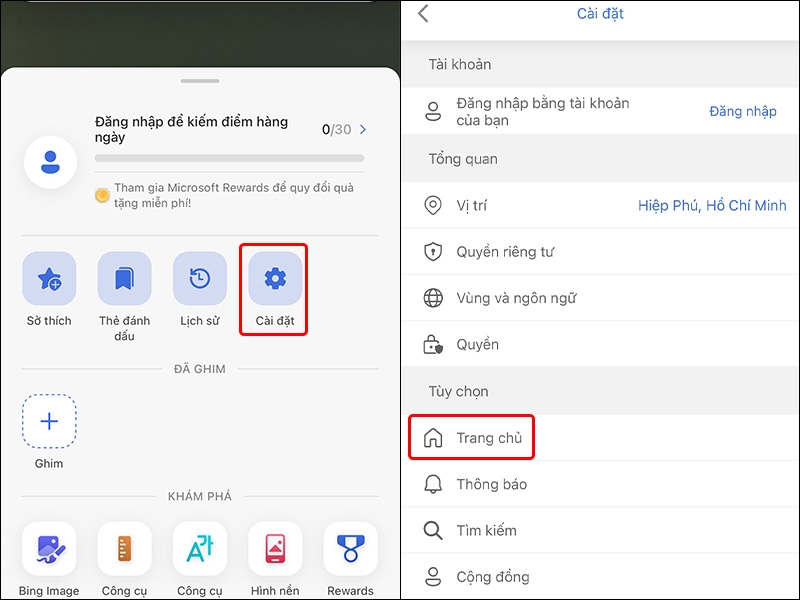Open Vùng và ngôn ngữ settings
800x600 pixels.
click(601, 298)
